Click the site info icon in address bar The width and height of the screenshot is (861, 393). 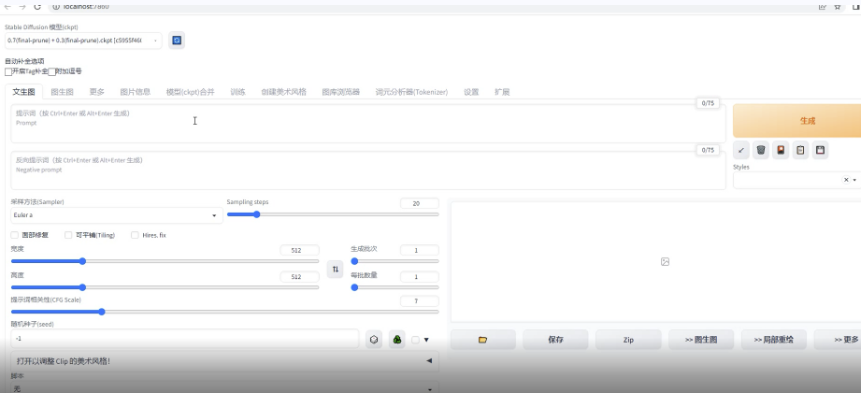point(55,6)
